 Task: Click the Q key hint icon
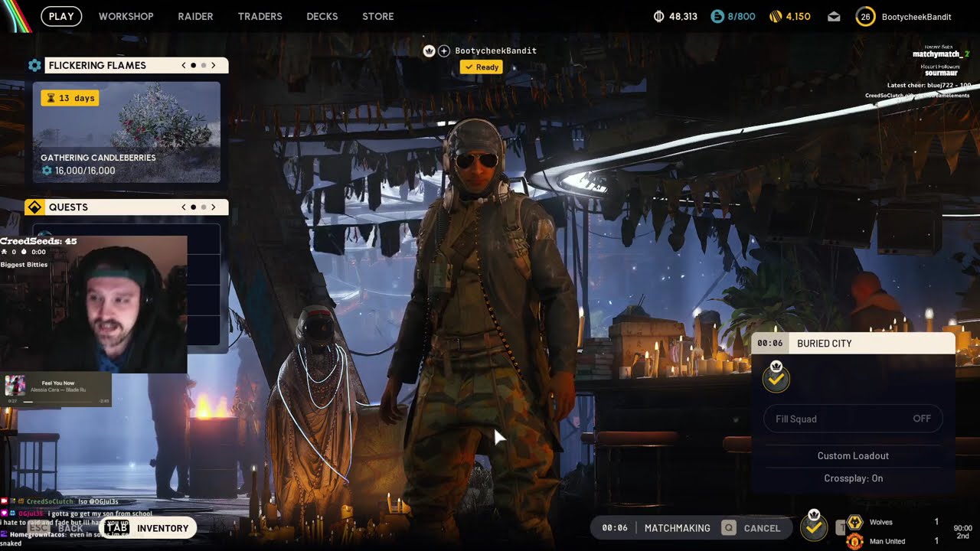point(729,528)
